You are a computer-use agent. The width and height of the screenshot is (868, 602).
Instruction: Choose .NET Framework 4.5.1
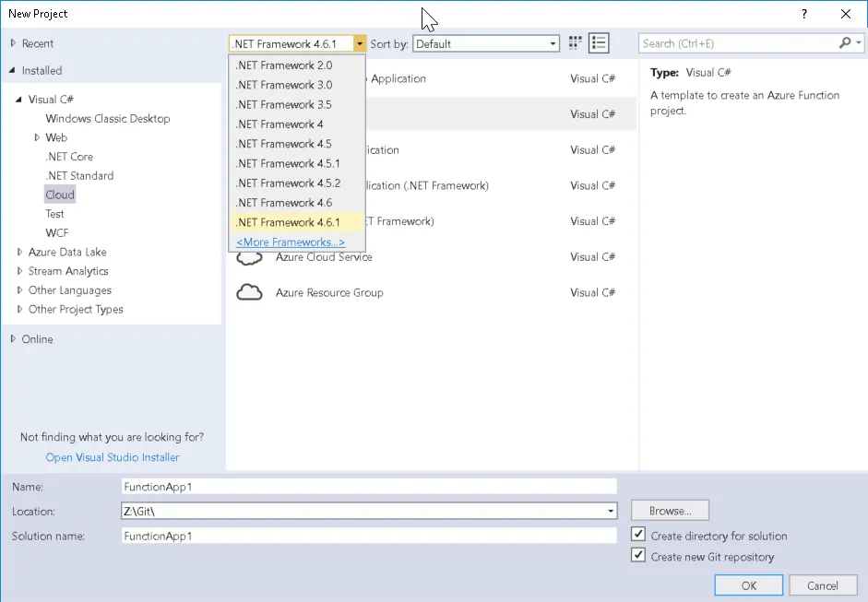pyautogui.click(x=297, y=163)
